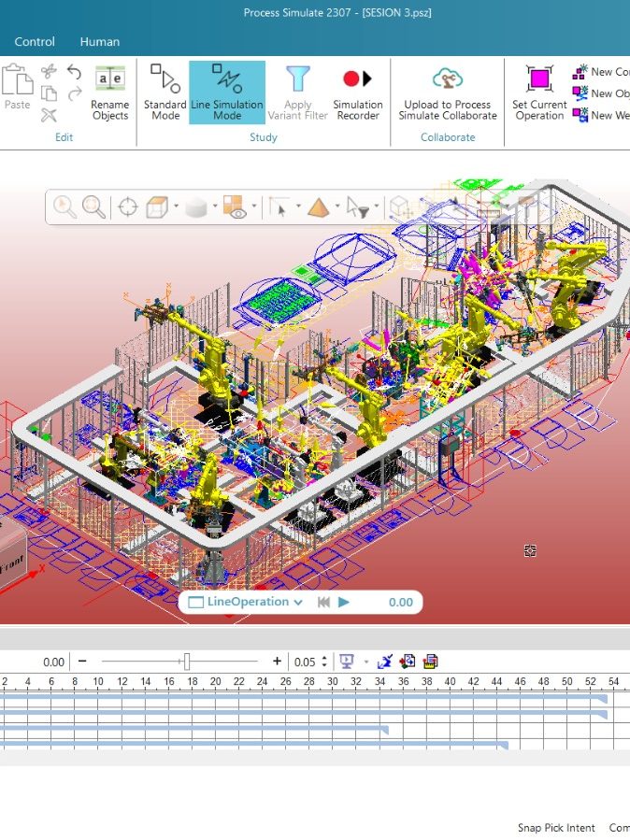Open view orientation dropdown arrow

pyautogui.click(x=176, y=206)
